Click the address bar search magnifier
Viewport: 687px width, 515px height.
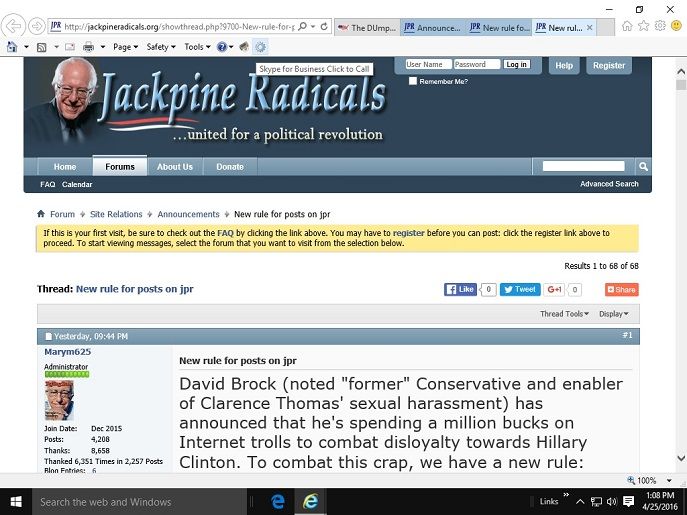click(302, 27)
